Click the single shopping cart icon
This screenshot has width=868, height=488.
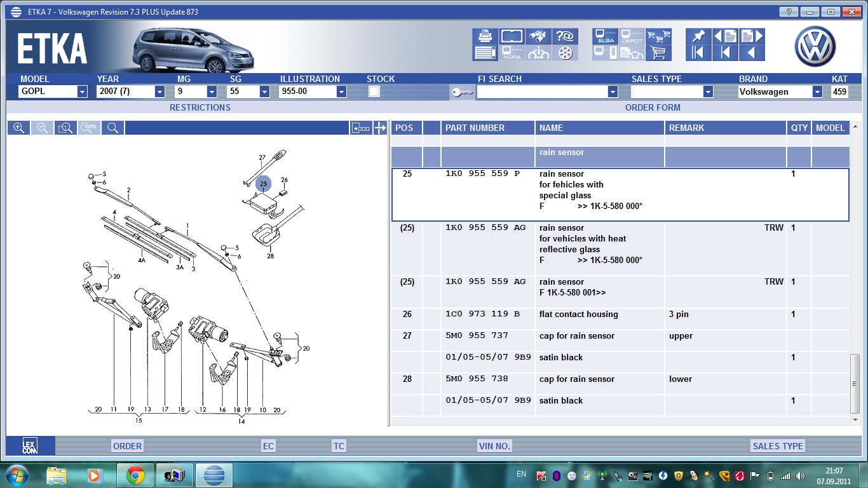658,53
